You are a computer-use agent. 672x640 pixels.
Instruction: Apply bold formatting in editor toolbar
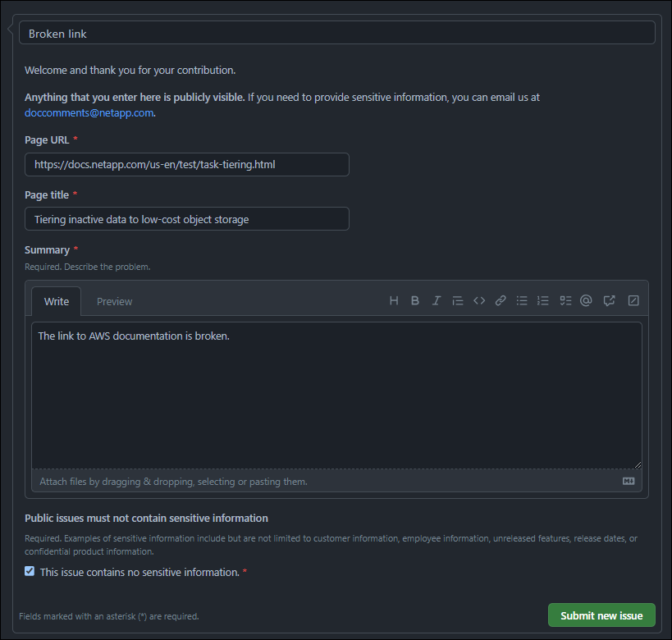(x=415, y=301)
